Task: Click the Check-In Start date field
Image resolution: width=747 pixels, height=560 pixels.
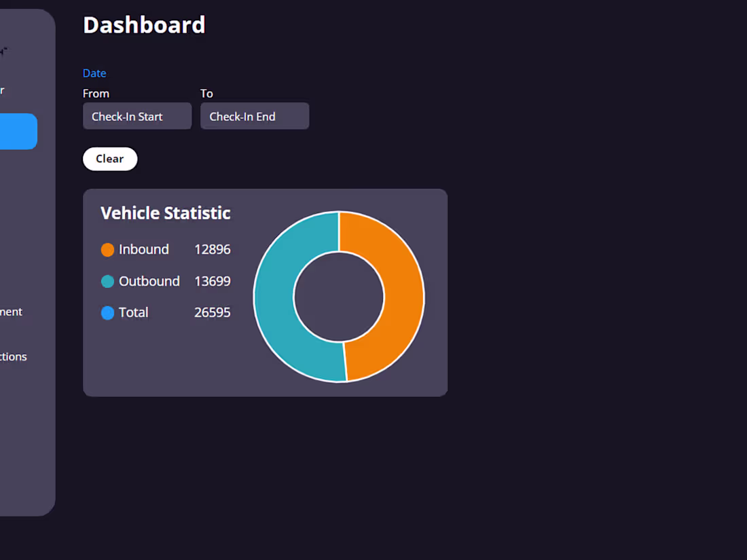Action: [137, 116]
